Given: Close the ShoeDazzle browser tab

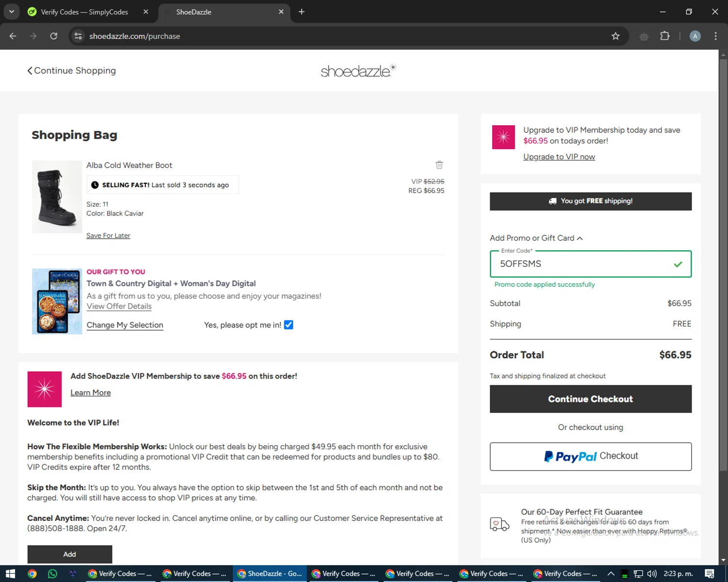Looking at the screenshot, I should [x=281, y=12].
